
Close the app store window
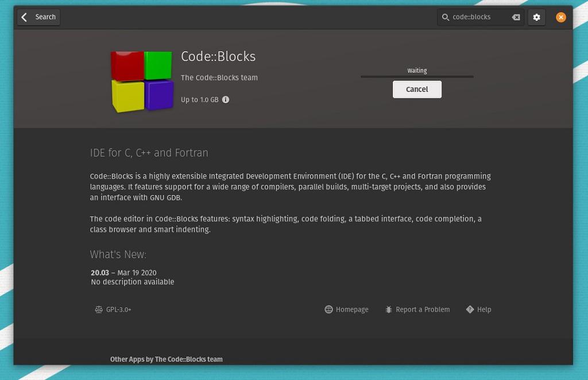tap(560, 17)
